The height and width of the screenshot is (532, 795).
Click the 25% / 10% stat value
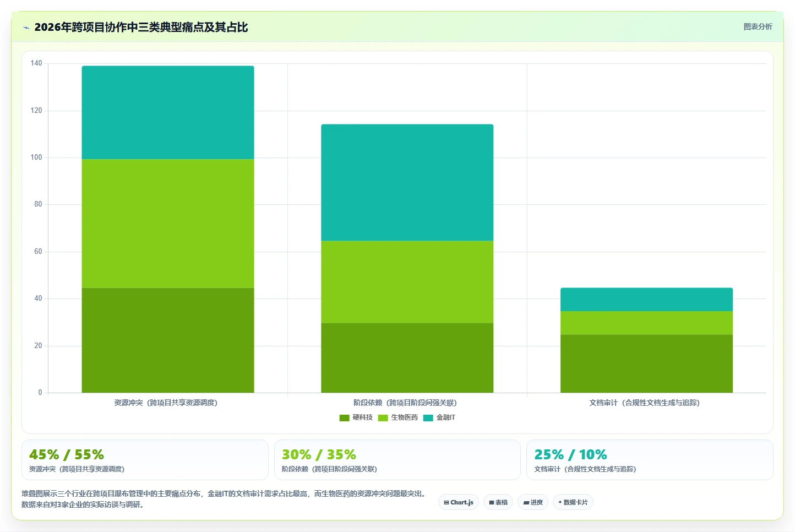(570, 455)
